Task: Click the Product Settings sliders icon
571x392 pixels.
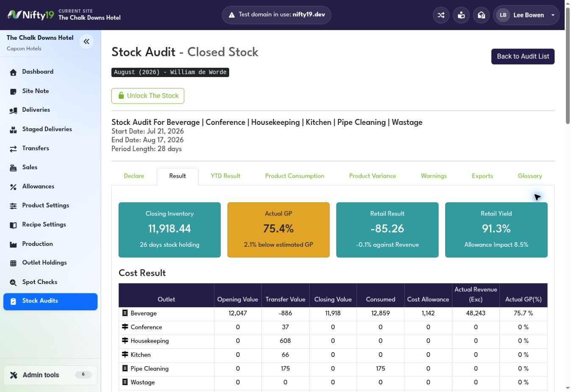Action: click(x=13, y=206)
